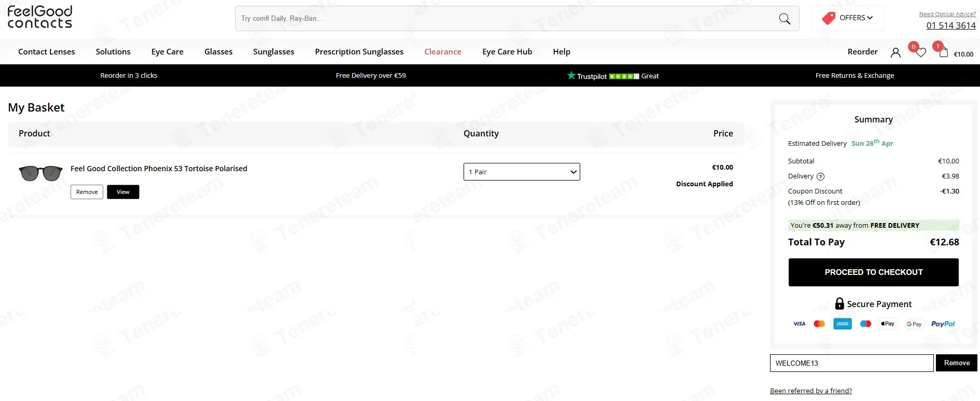Click the Sun 26th Apr delivery date

872,143
